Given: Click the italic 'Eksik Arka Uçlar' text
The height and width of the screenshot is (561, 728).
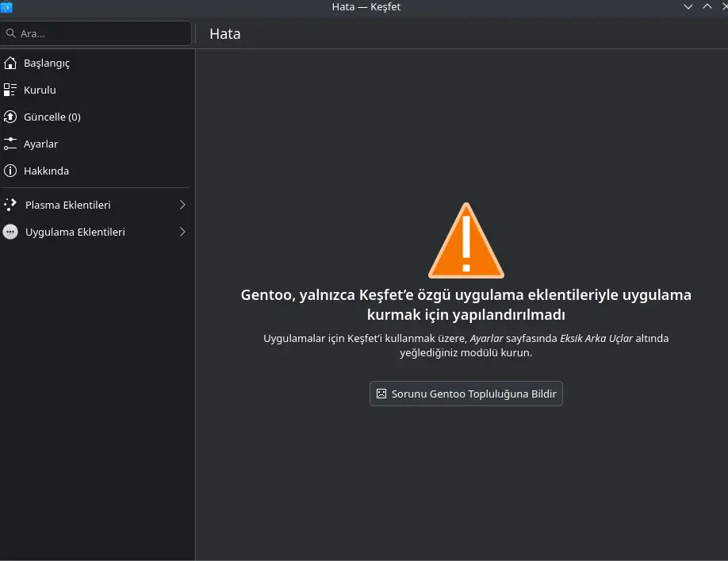Looking at the screenshot, I should pos(596,339).
